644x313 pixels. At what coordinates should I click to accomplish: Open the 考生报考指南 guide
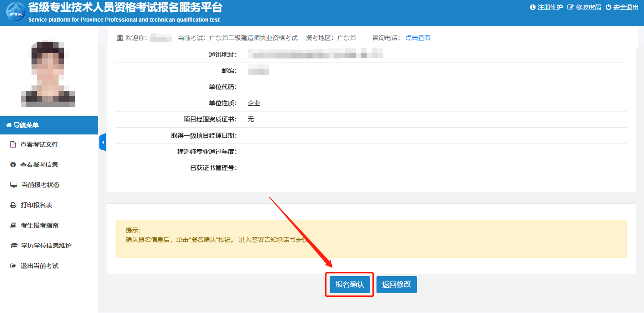click(x=39, y=225)
